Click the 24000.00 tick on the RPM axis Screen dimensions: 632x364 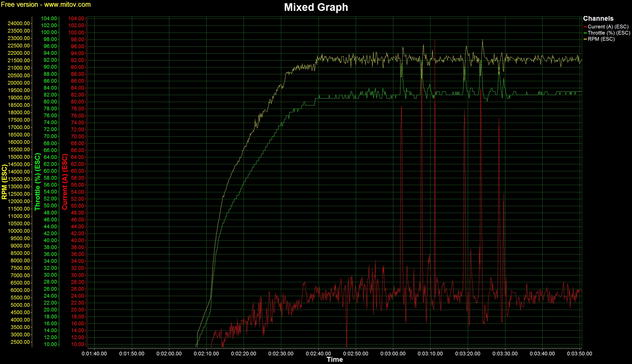tap(19, 23)
